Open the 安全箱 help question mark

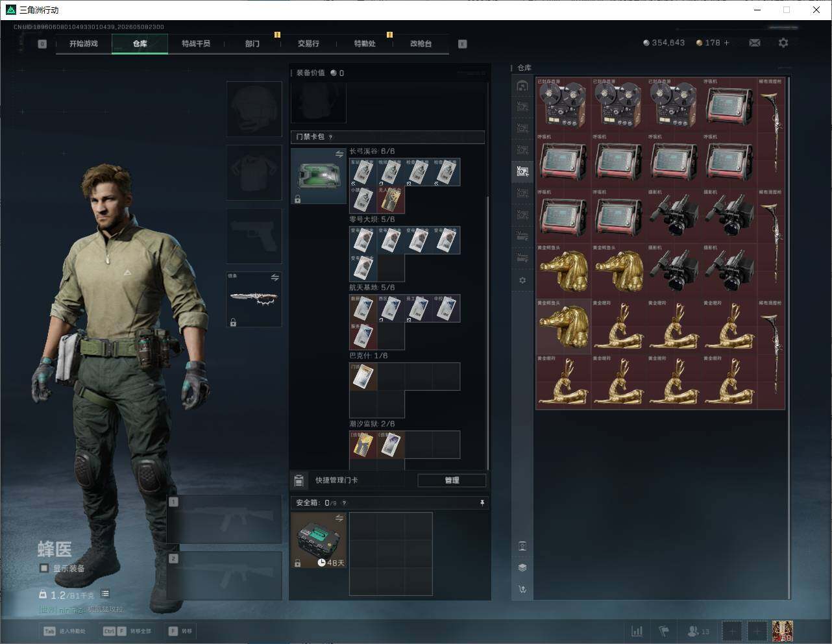344,502
